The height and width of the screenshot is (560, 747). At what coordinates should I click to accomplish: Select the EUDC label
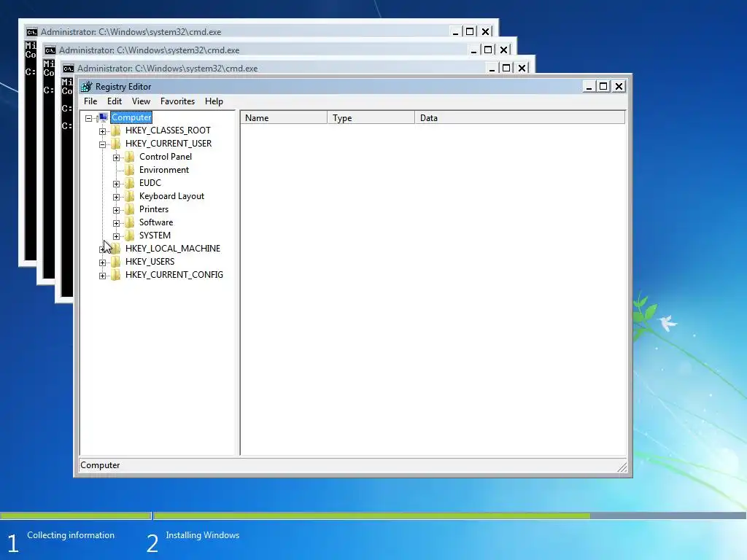pos(150,183)
